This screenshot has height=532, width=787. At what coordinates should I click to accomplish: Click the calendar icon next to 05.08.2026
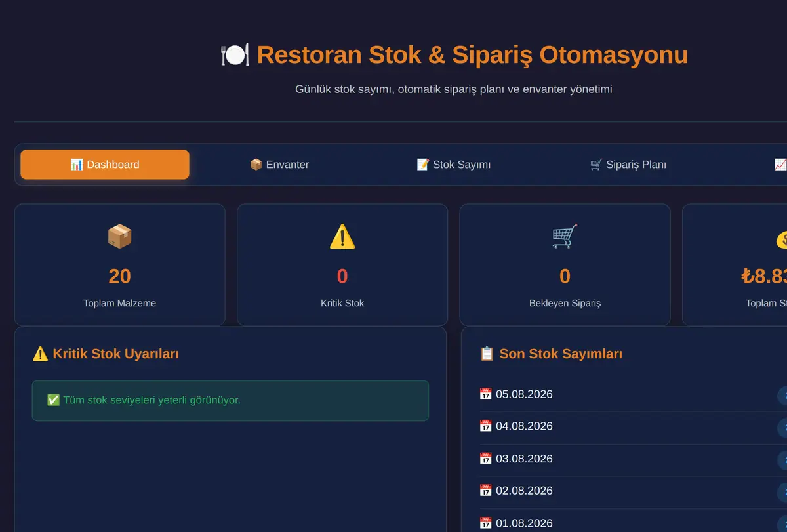pos(485,394)
